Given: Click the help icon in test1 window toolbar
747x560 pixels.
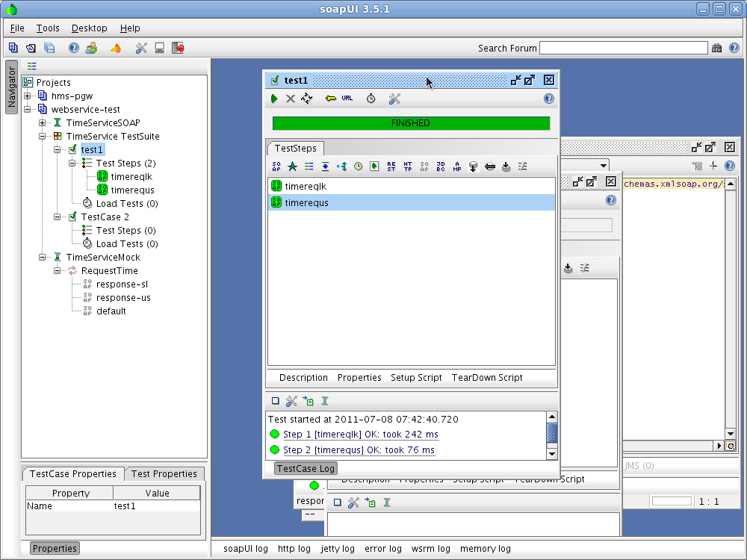Looking at the screenshot, I should 549,99.
